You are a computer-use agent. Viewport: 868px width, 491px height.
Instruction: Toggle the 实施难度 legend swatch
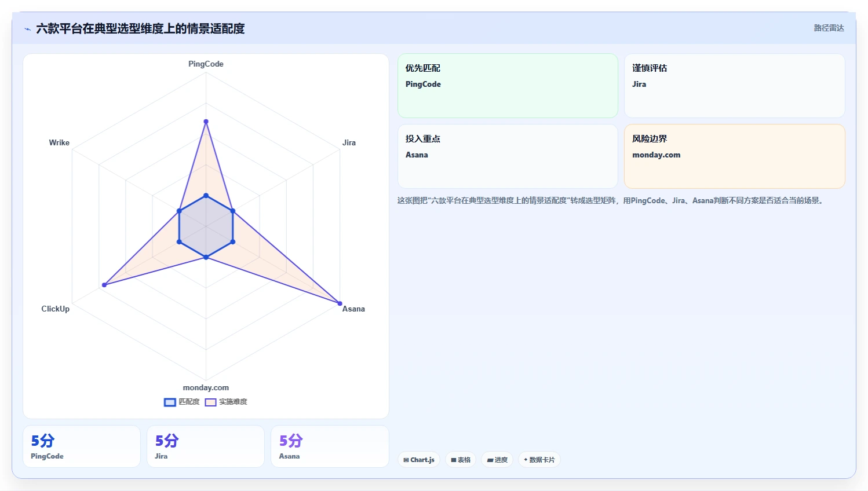click(210, 402)
